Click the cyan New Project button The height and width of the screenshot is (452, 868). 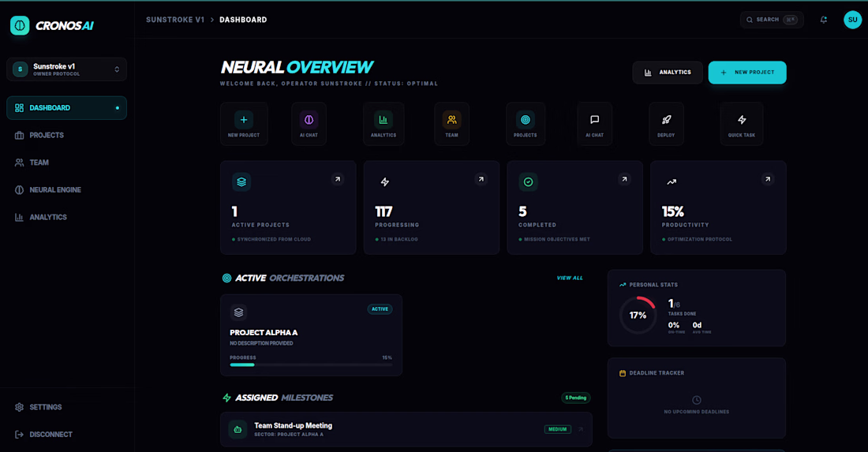point(747,73)
